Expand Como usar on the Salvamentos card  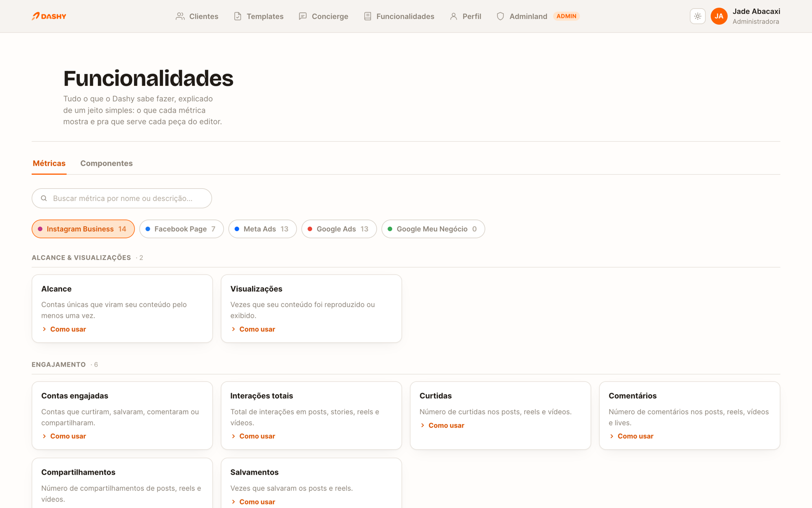(253, 502)
